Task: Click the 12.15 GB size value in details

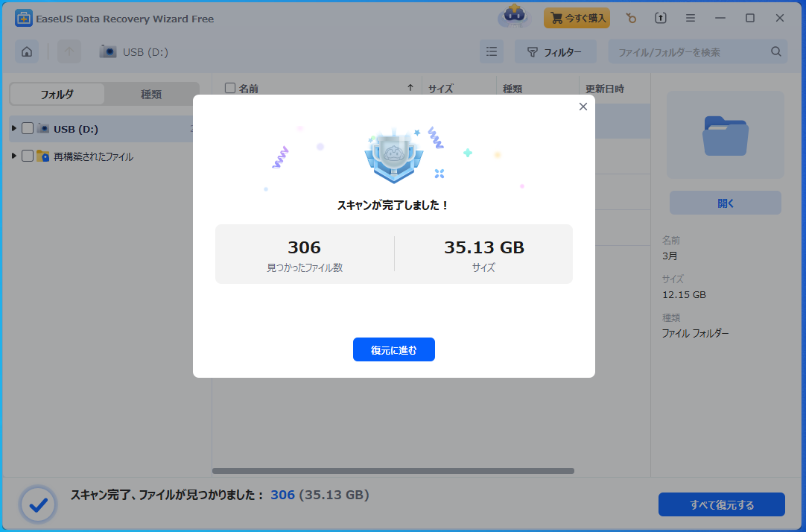Action: (x=684, y=294)
